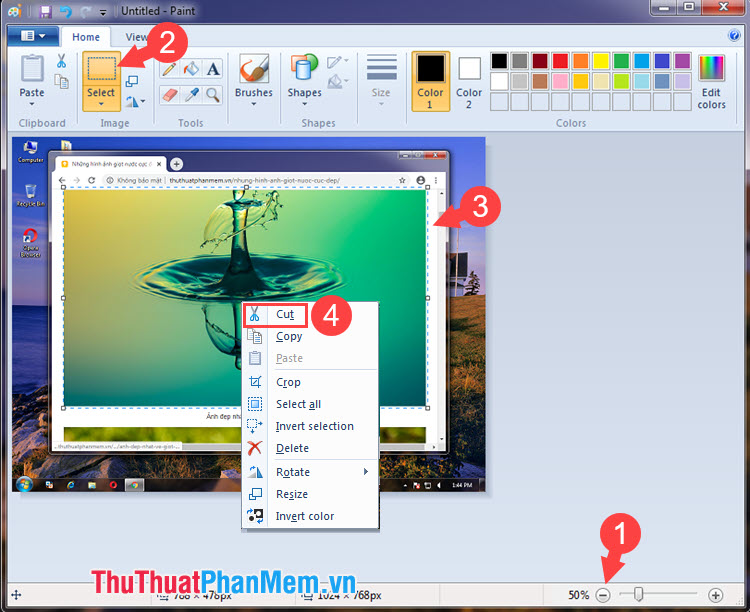
Task: Click the Save icon in quick access toolbar
Action: (x=45, y=11)
